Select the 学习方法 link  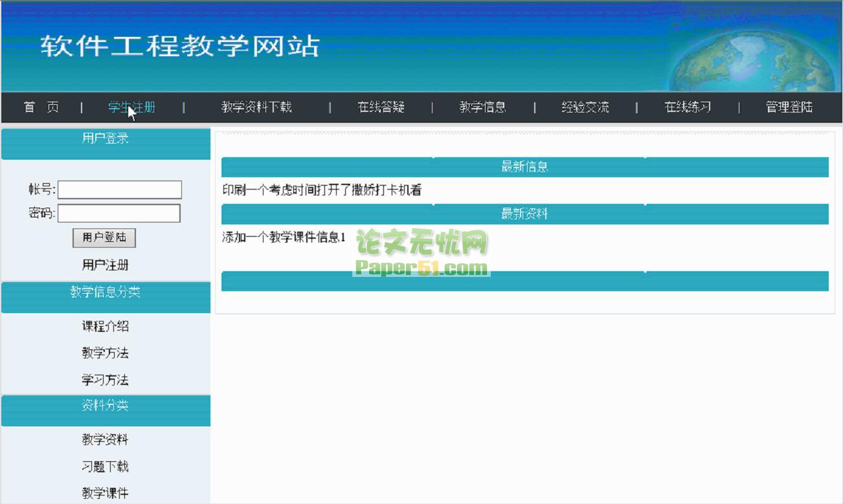105,380
